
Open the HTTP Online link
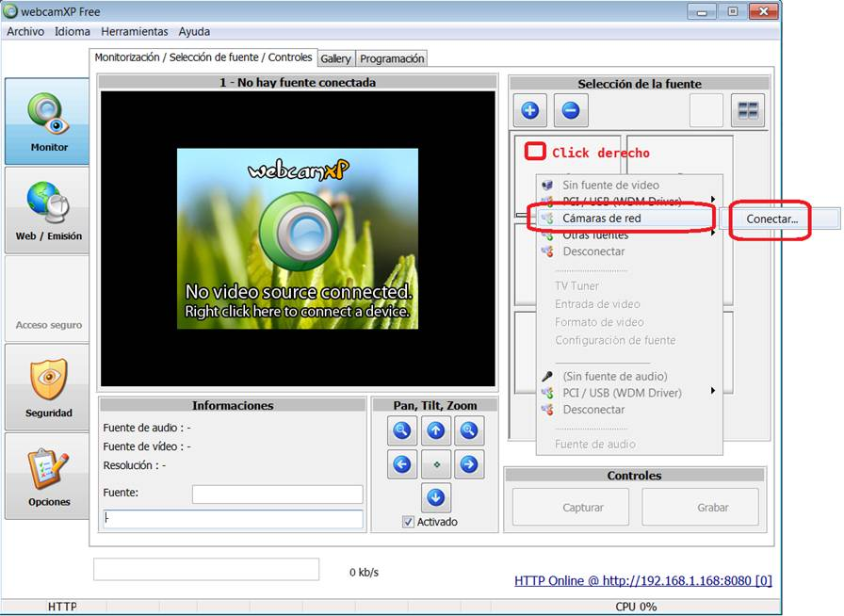point(641,581)
